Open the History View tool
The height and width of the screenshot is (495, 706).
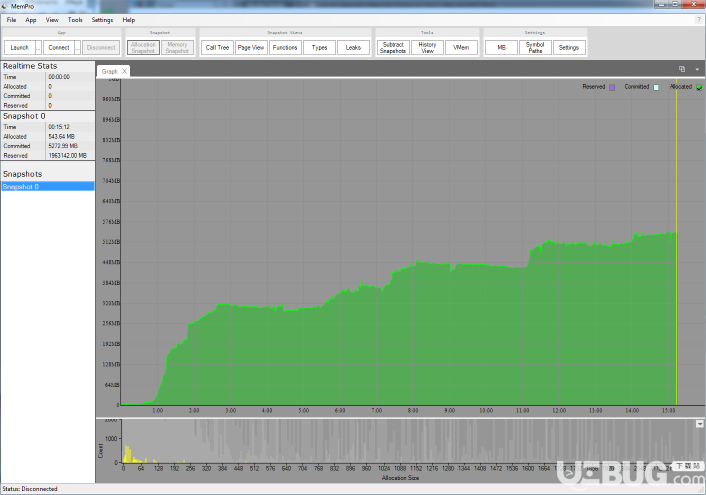tap(427, 47)
